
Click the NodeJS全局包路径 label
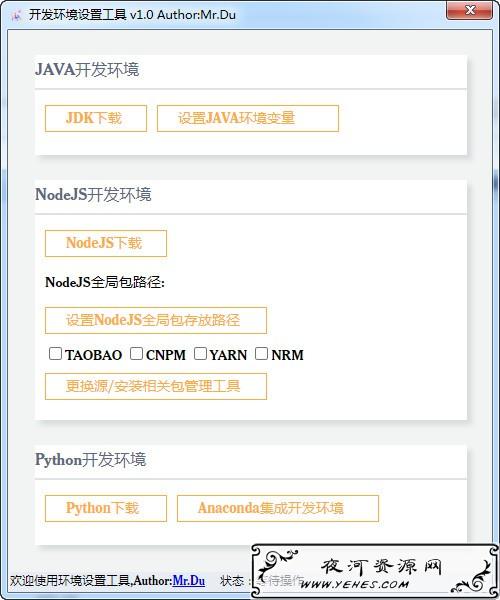(105, 282)
